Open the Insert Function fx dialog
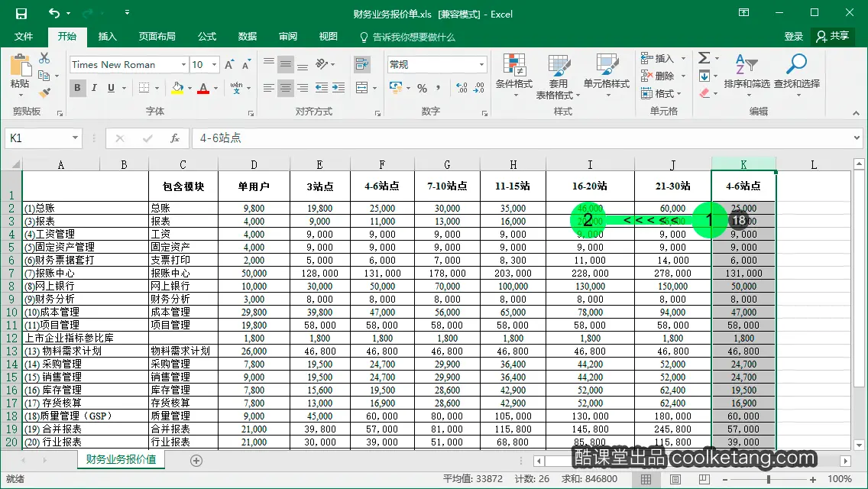The height and width of the screenshot is (489, 868). pyautogui.click(x=175, y=138)
